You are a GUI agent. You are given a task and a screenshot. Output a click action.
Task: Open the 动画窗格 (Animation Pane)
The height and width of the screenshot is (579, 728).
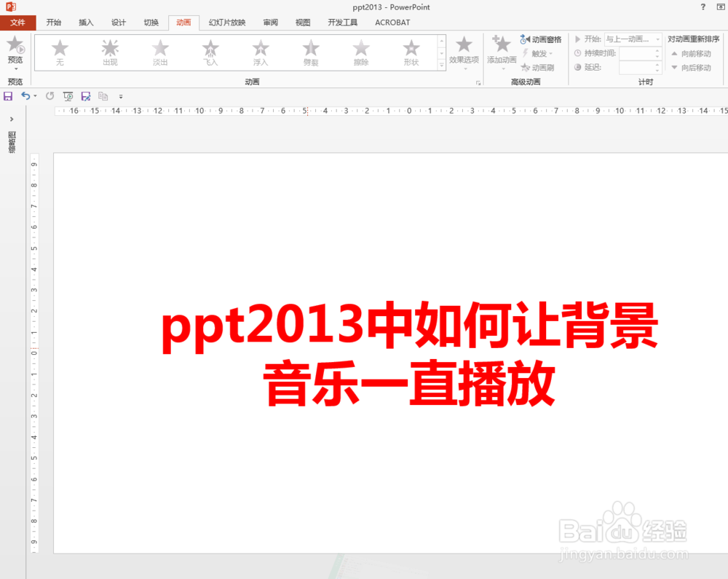541,39
